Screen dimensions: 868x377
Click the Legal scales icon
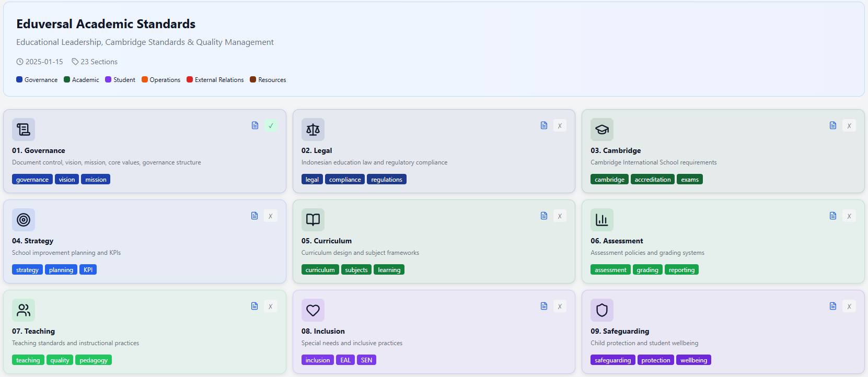click(313, 129)
